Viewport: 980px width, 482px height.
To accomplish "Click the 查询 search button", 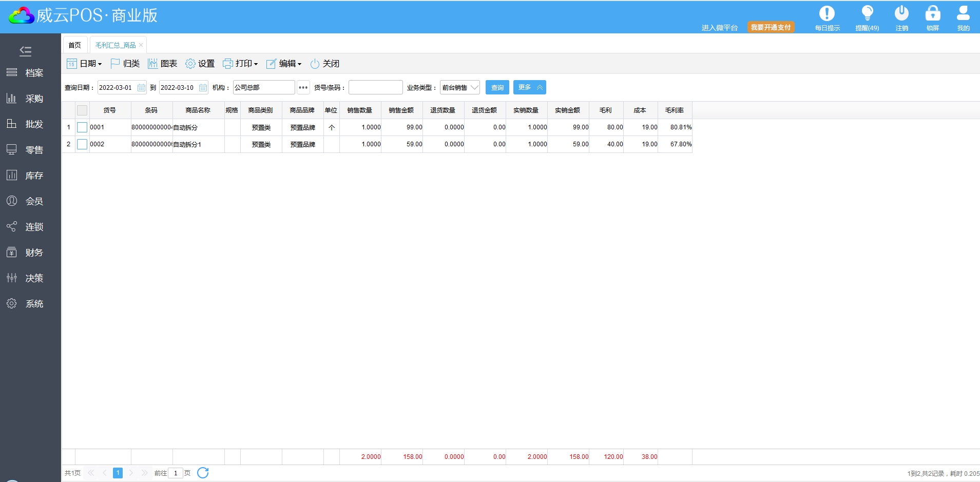I will click(x=497, y=88).
